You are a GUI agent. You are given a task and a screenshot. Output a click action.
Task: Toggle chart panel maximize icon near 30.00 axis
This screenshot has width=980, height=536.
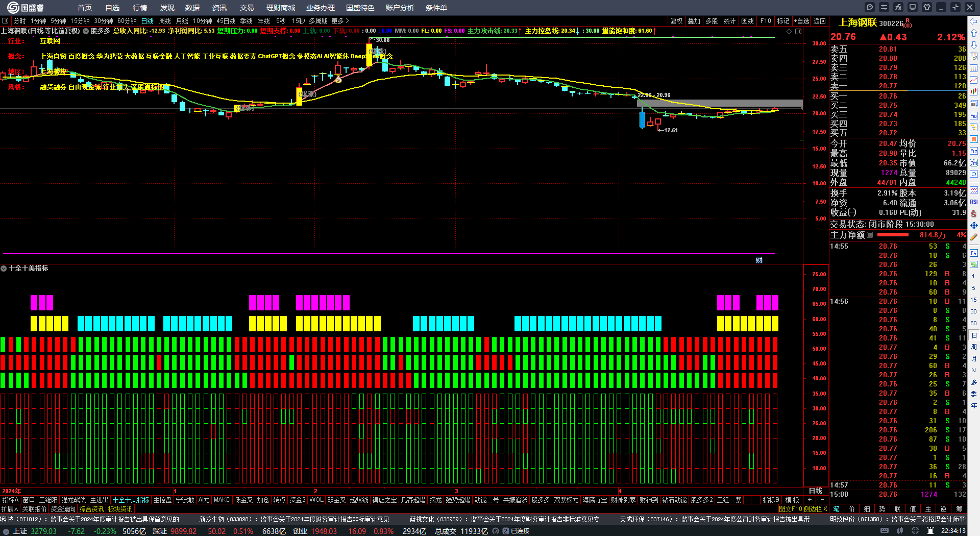(798, 31)
